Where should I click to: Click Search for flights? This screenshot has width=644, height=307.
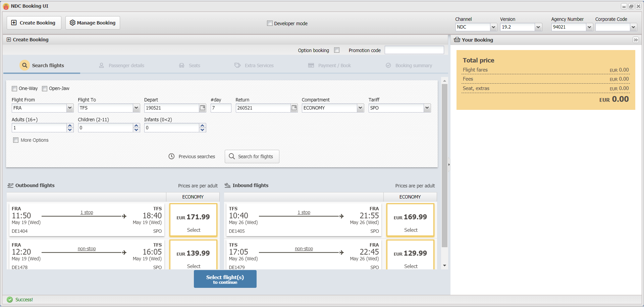[x=252, y=156]
